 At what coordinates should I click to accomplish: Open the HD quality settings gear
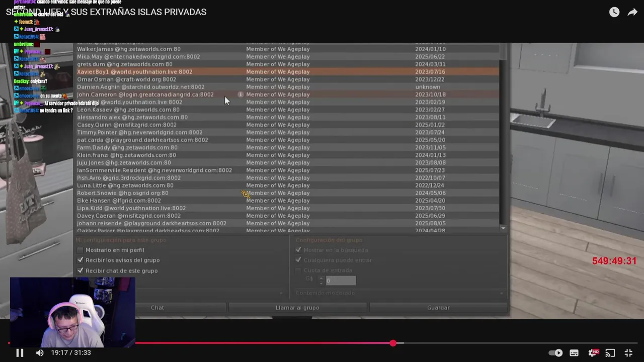point(593,353)
